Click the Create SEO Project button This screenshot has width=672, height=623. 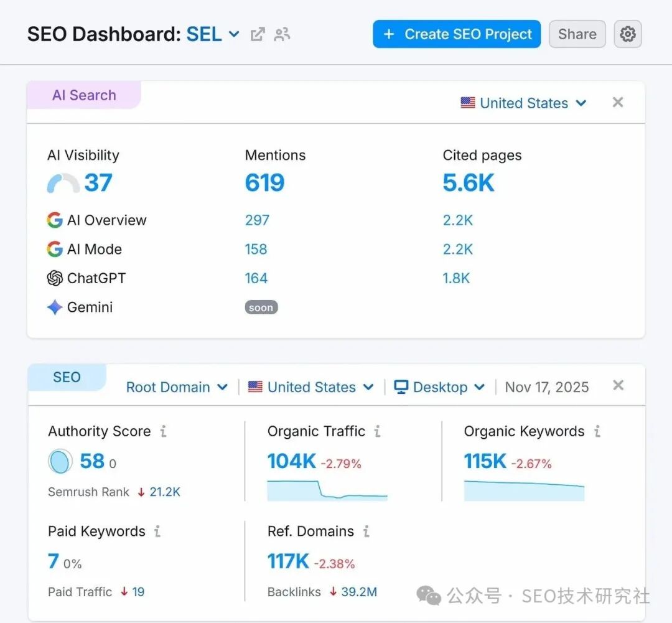457,34
